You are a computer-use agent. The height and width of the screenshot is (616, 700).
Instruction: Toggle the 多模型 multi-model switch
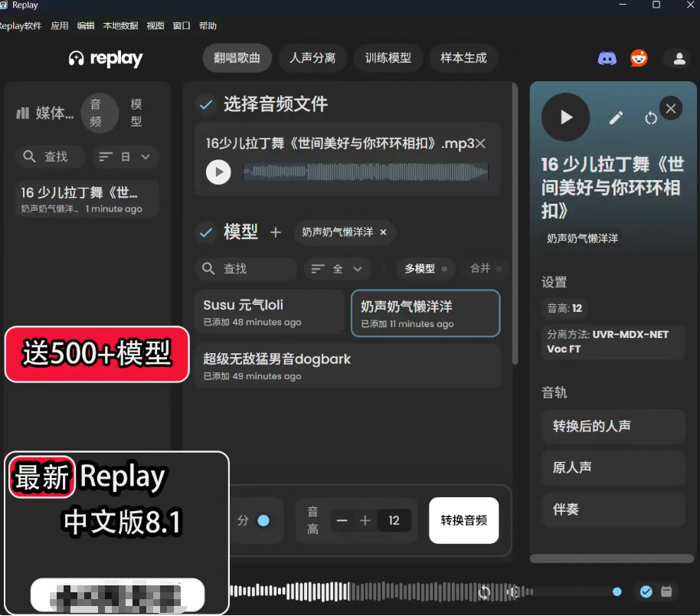pyautogui.click(x=444, y=269)
